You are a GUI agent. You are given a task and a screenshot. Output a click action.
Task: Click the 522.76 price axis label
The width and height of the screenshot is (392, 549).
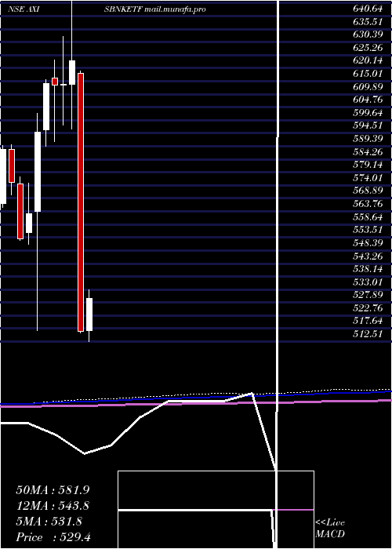point(367,308)
